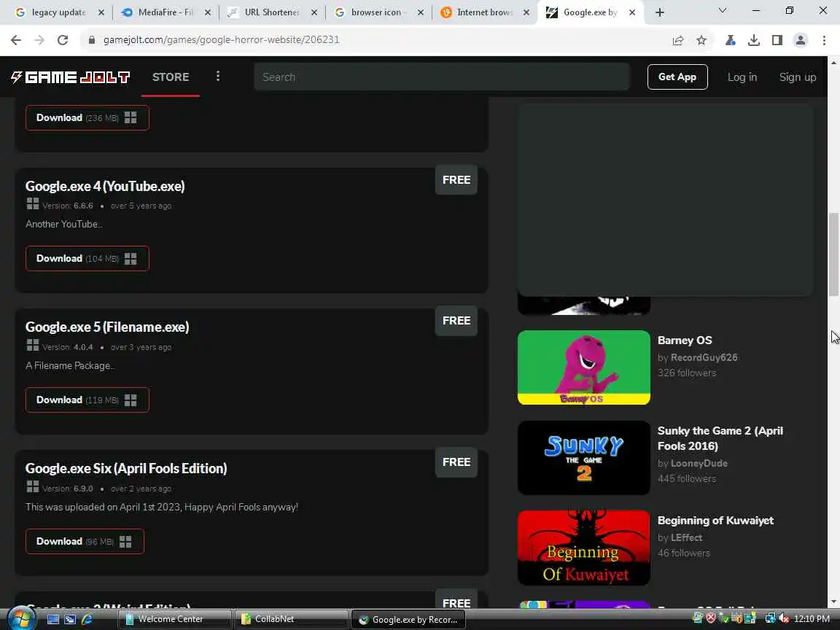Click the scrollbar up arrow
The image size is (840, 630).
click(833, 61)
